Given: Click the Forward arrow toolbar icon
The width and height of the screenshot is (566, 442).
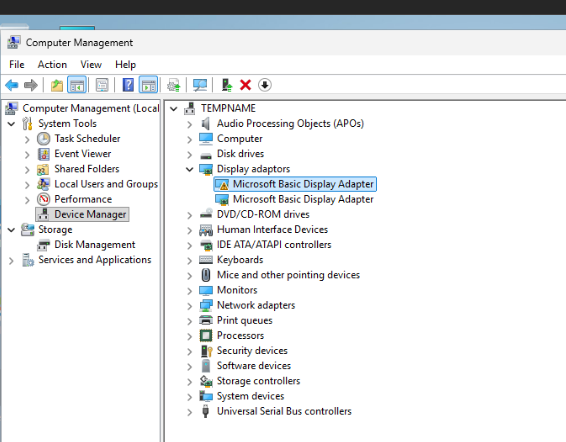Looking at the screenshot, I should (31, 85).
